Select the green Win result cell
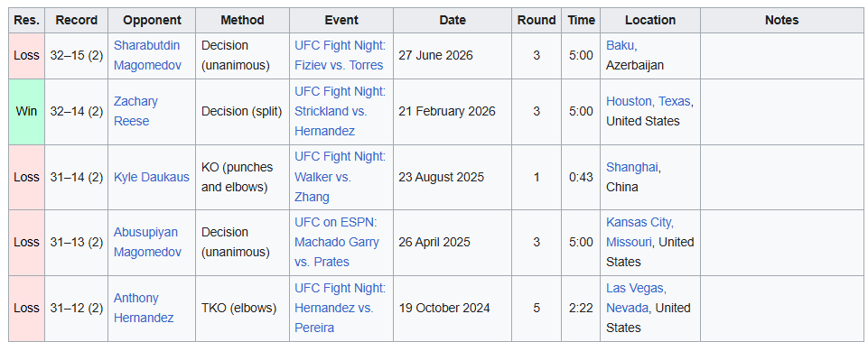868x342 pixels. coord(26,111)
